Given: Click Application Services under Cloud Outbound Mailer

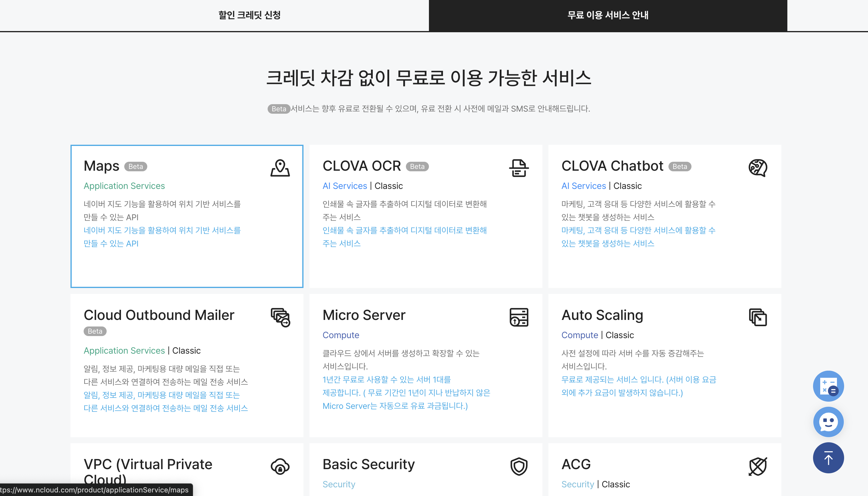Looking at the screenshot, I should click(124, 351).
